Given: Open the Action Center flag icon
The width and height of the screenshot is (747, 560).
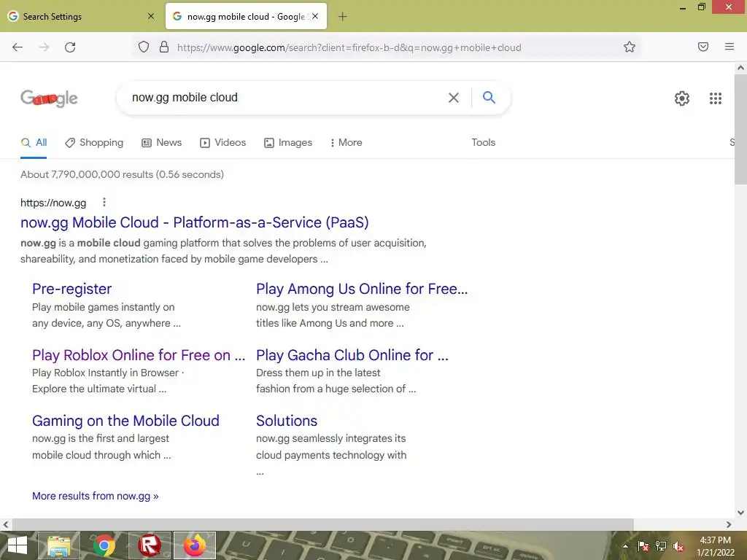Looking at the screenshot, I should click(643, 546).
